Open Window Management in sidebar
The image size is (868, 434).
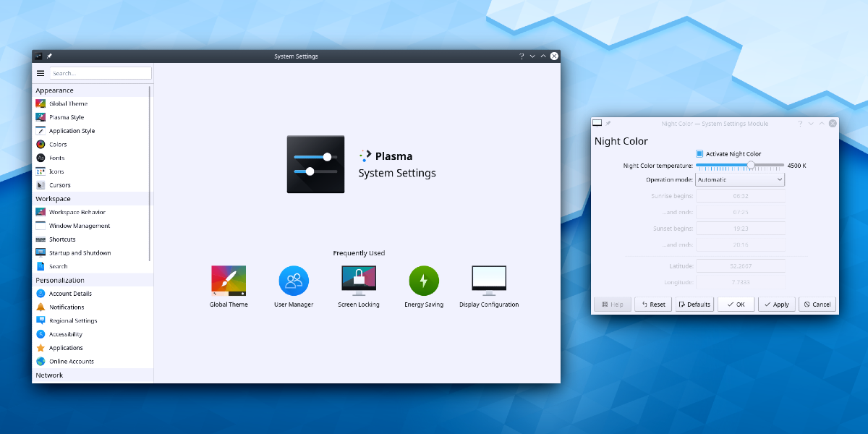point(80,226)
